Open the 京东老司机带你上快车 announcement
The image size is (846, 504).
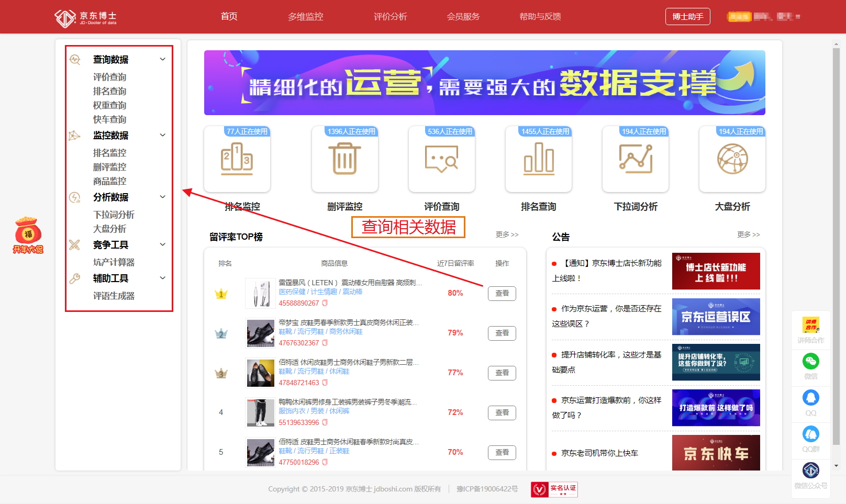click(x=600, y=453)
